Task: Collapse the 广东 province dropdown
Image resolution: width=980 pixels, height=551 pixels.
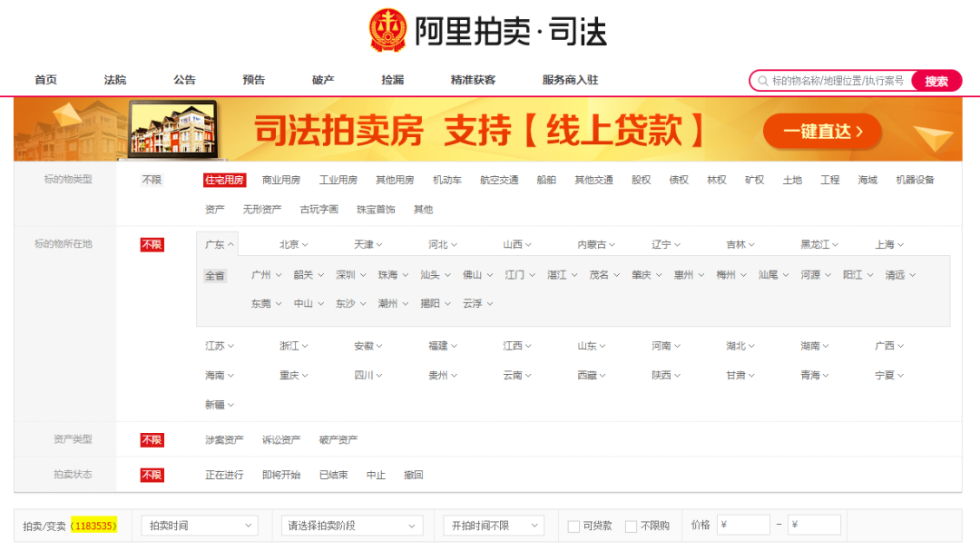Action: [219, 244]
